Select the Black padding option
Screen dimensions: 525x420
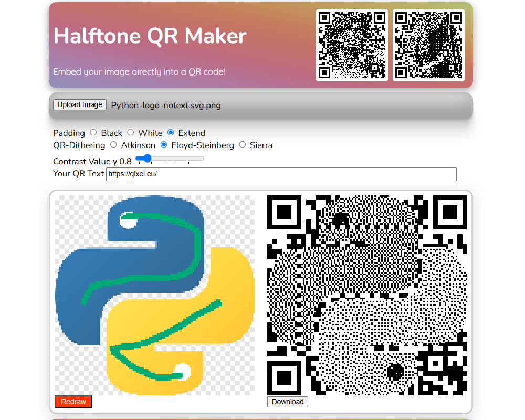93,133
